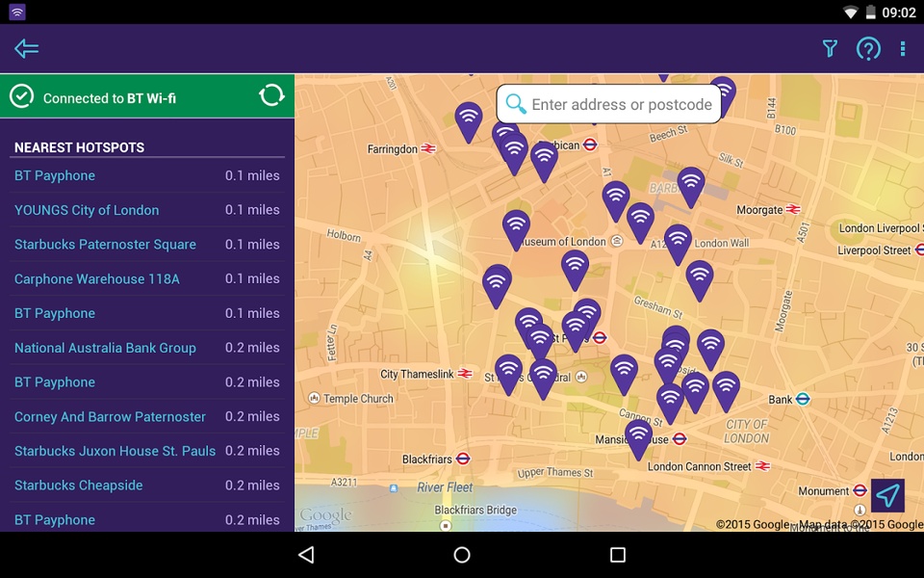Click the Connected to BT Wi-fi banner
The height and width of the screenshot is (578, 924).
click(x=146, y=96)
